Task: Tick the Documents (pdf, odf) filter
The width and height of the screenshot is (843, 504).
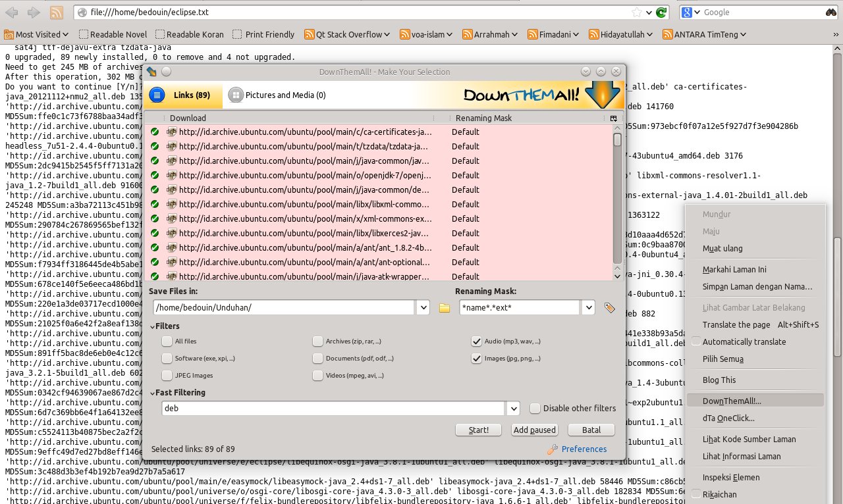Action: [318, 359]
